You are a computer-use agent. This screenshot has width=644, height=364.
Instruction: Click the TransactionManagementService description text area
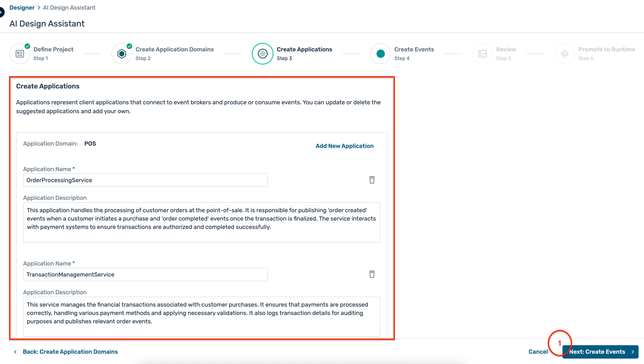point(201,317)
